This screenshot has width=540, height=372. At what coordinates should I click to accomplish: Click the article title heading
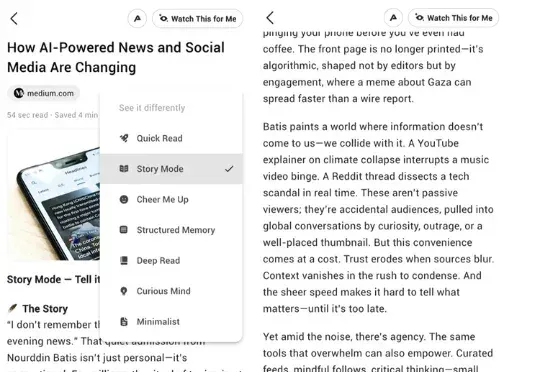(116, 57)
